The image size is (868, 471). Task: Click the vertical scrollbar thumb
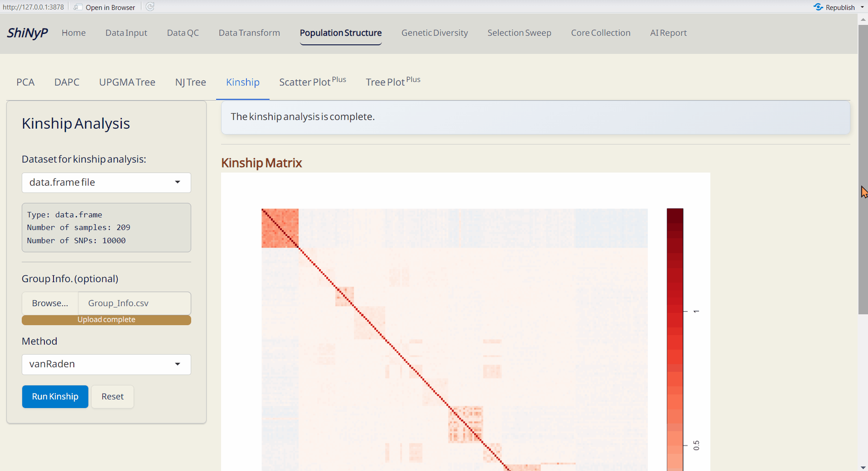pos(863,170)
